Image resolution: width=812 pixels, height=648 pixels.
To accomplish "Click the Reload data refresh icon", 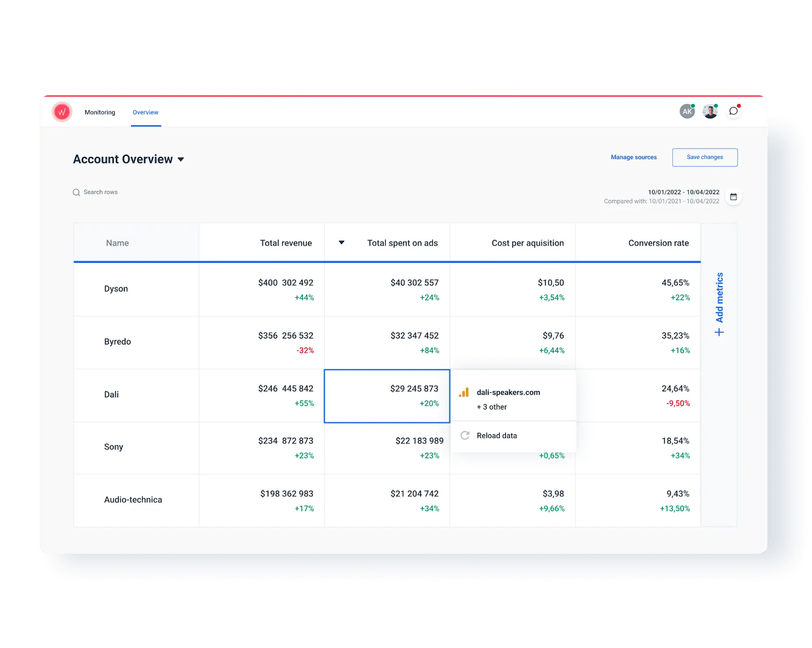I will (465, 435).
